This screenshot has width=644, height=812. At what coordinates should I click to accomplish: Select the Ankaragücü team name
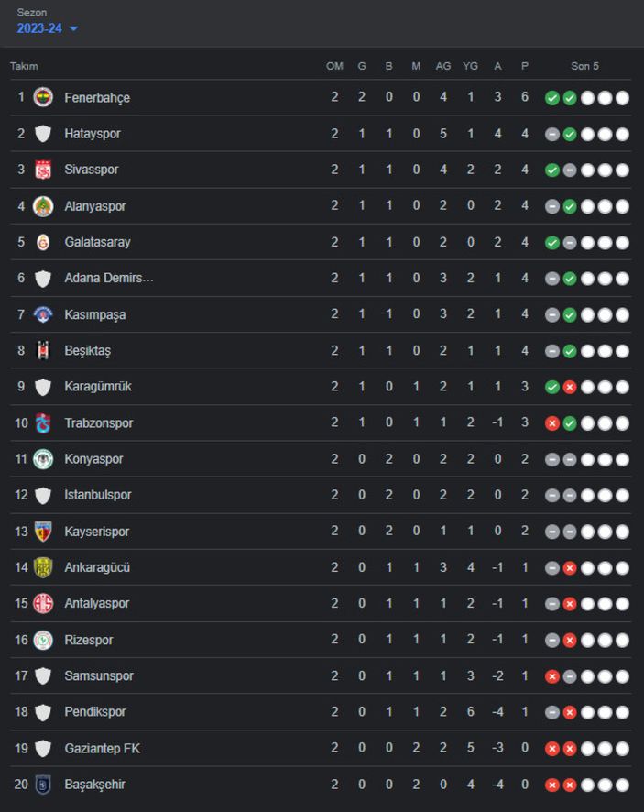(97, 567)
